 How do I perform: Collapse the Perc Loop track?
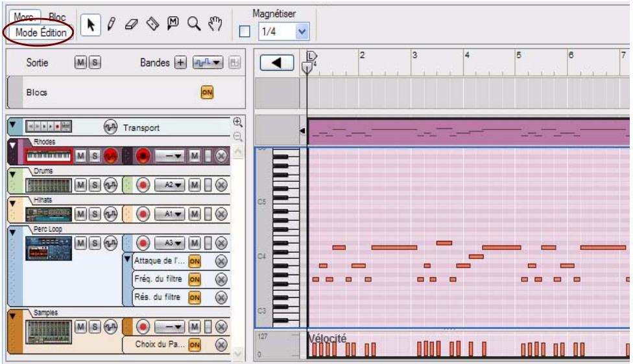pos(13,233)
